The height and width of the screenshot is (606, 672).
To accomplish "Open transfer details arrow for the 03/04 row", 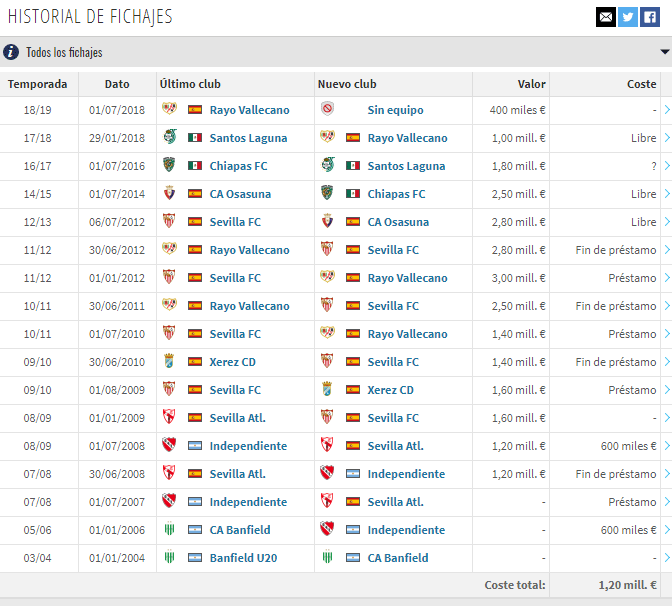I will click(667, 558).
